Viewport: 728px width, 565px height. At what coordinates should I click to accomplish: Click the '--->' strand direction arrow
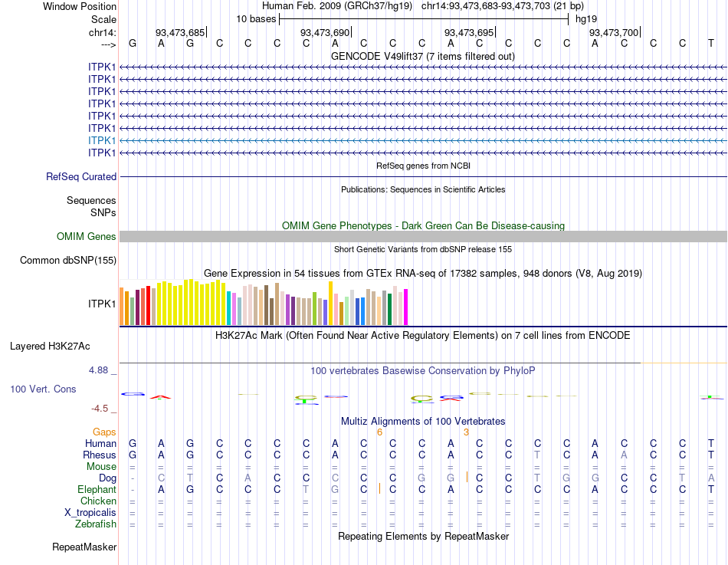(x=109, y=44)
